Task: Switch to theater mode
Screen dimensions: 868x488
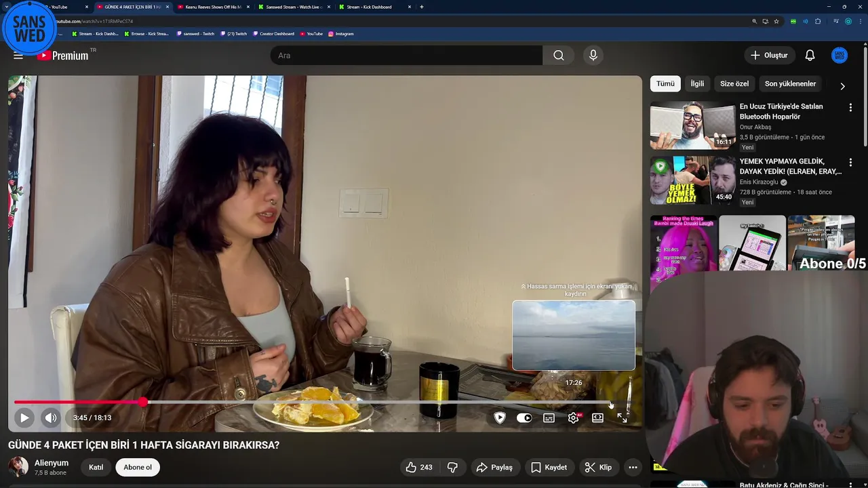Action: tap(597, 418)
